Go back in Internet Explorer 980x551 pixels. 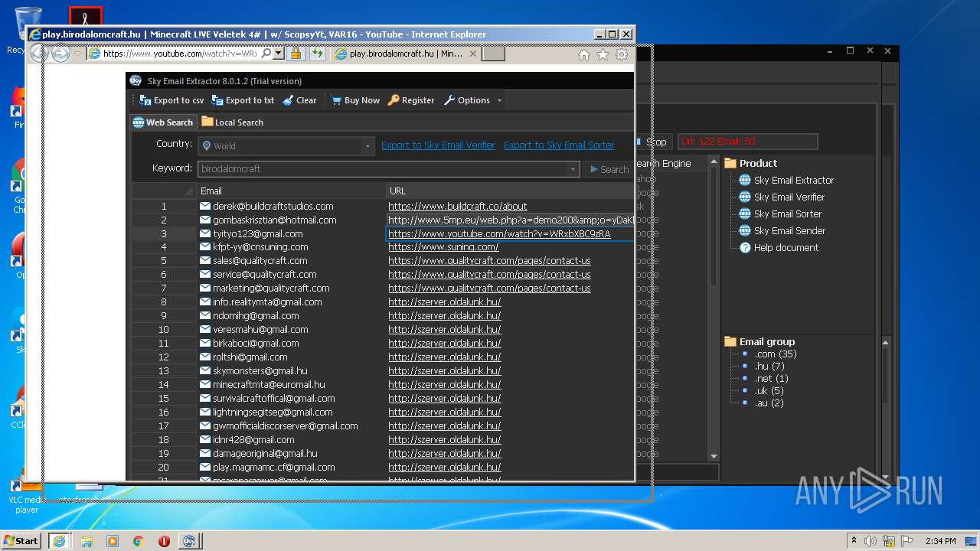pos(39,53)
